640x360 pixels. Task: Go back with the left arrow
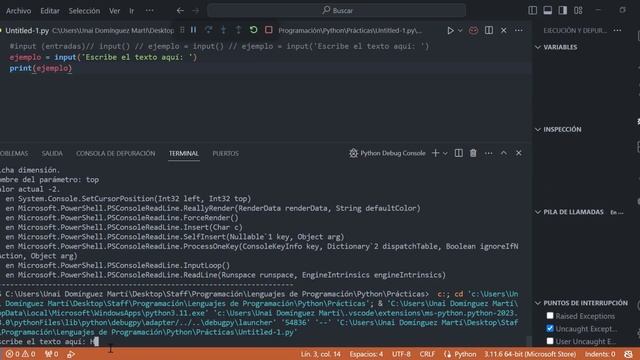[180, 11]
